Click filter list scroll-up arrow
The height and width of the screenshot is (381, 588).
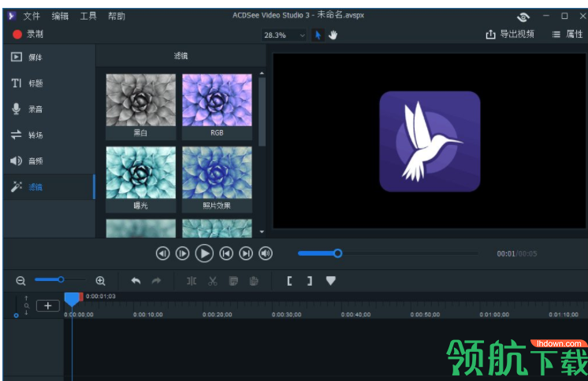point(262,73)
